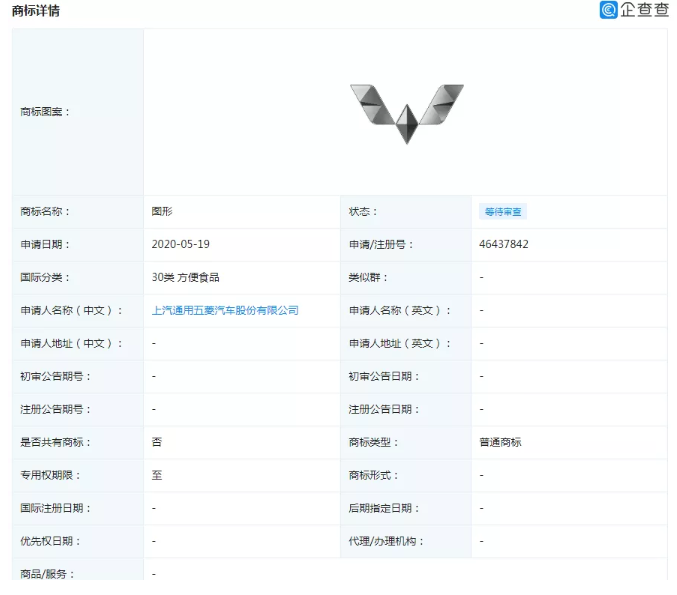Click the 国际分类 label

pyautogui.click(x=45, y=277)
